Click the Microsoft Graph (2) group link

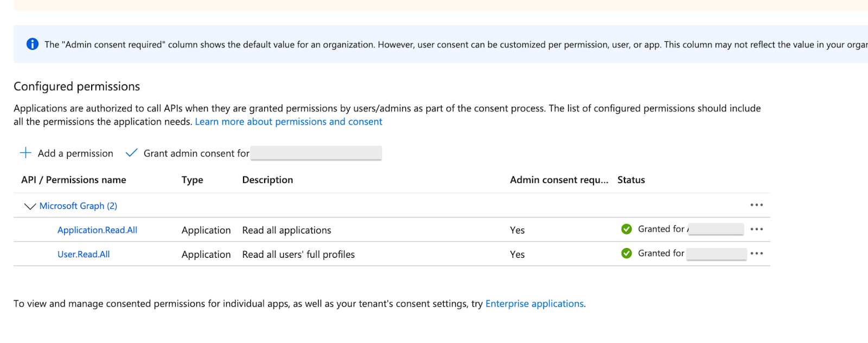(x=78, y=206)
